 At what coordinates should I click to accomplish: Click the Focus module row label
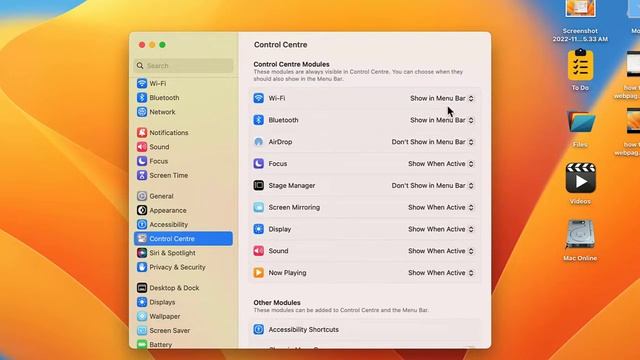[x=278, y=164]
